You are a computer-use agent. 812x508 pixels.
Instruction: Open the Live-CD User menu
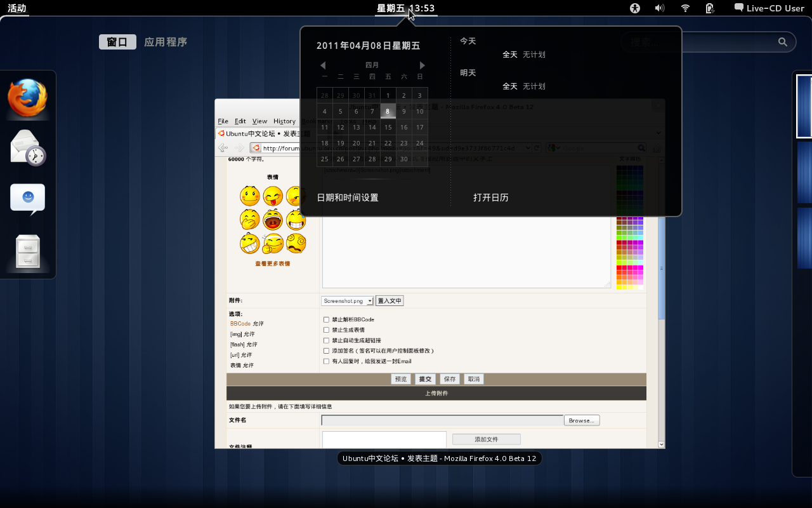point(769,8)
